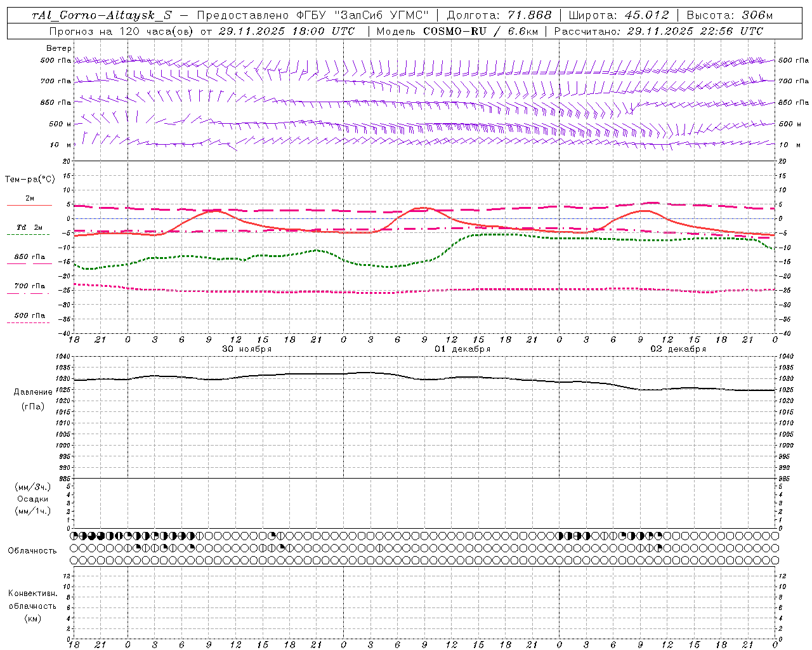The height and width of the screenshot is (650, 812).
Task: Click the Ветер panel label
Action: (x=59, y=48)
